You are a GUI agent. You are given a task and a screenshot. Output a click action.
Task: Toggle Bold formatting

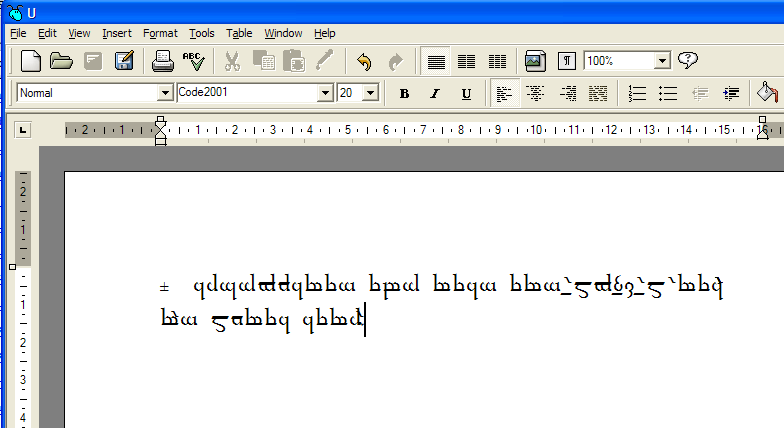coord(404,93)
